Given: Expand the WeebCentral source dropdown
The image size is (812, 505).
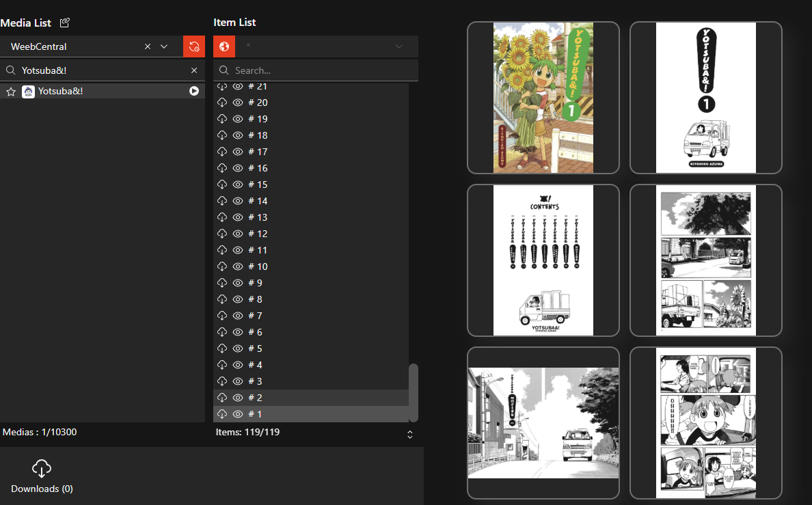Looking at the screenshot, I should tap(164, 46).
